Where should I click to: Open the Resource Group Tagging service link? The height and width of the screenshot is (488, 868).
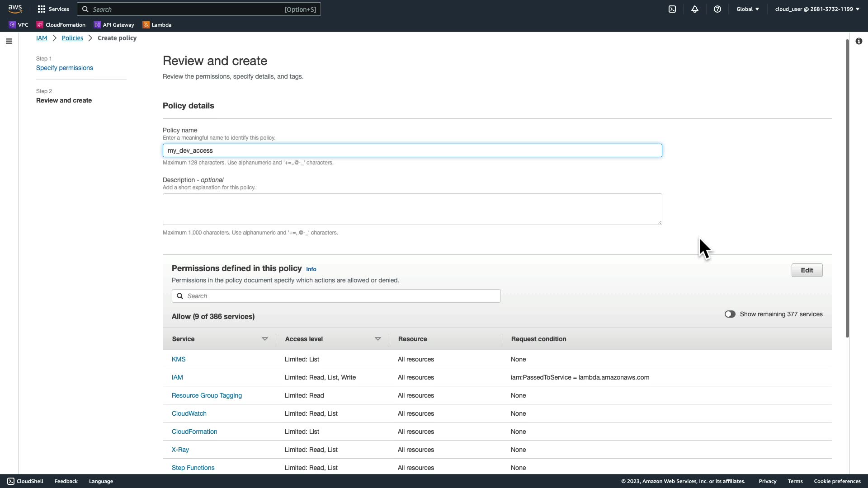point(207,395)
